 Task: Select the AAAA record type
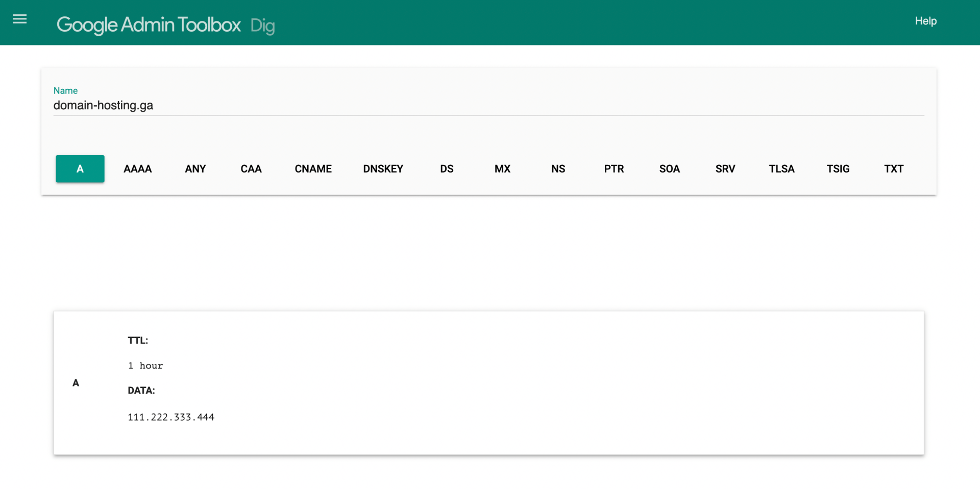click(137, 169)
